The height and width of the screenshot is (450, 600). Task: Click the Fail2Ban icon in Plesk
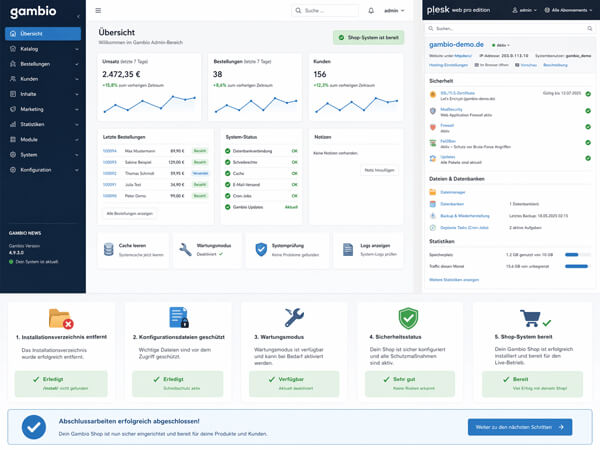pyautogui.click(x=433, y=143)
